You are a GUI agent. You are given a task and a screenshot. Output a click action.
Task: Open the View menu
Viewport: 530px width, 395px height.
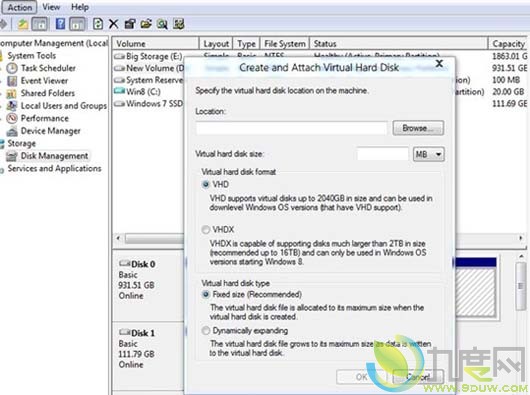click(x=51, y=7)
